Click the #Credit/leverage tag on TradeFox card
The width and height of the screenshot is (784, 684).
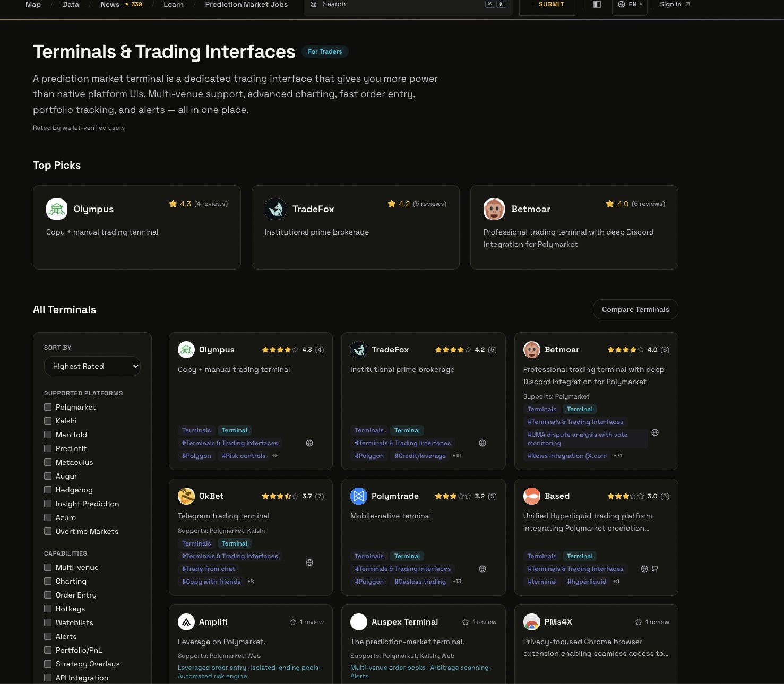[420, 456]
